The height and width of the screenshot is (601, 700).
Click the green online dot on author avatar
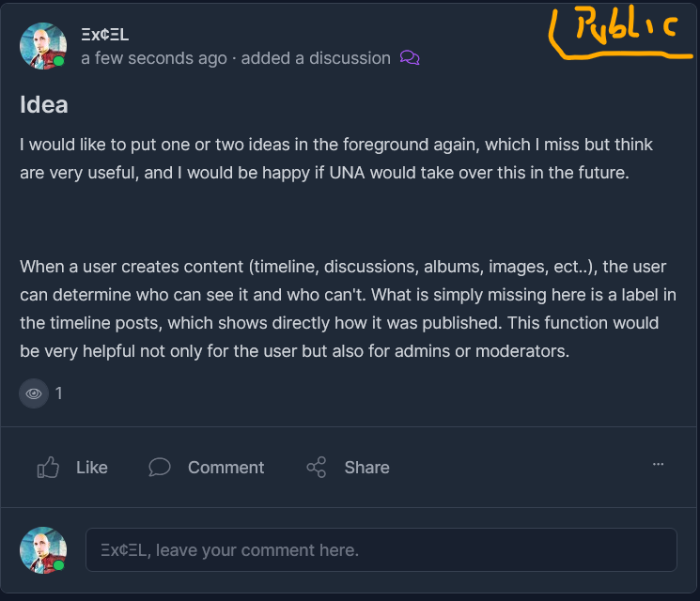(x=59, y=61)
